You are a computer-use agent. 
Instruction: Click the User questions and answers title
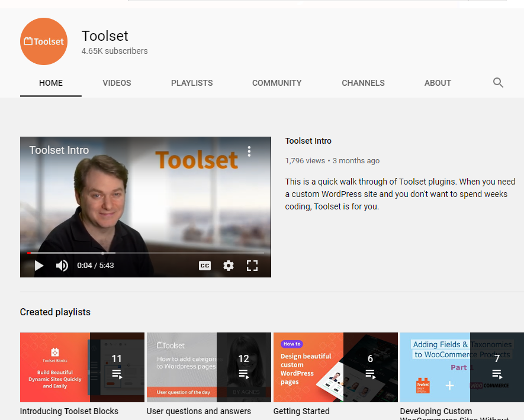click(x=199, y=411)
